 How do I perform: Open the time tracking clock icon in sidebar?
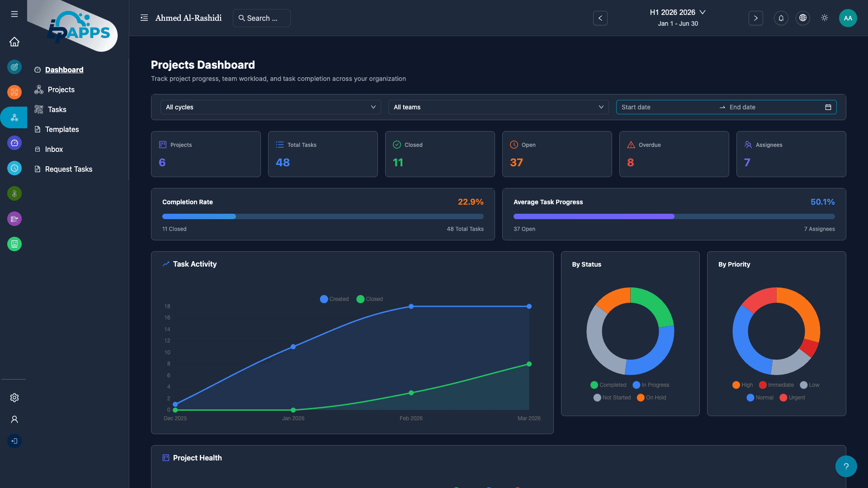click(14, 168)
